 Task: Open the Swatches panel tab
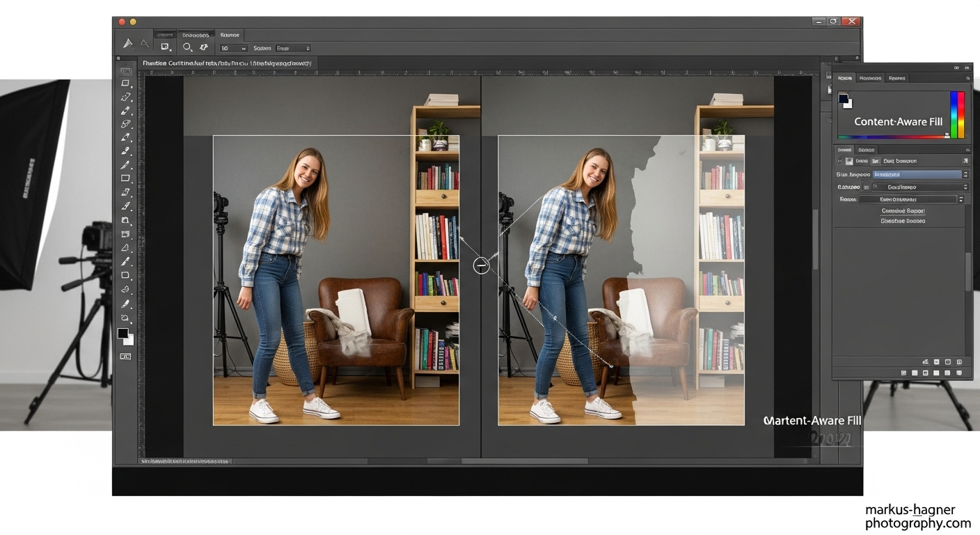coord(869,78)
